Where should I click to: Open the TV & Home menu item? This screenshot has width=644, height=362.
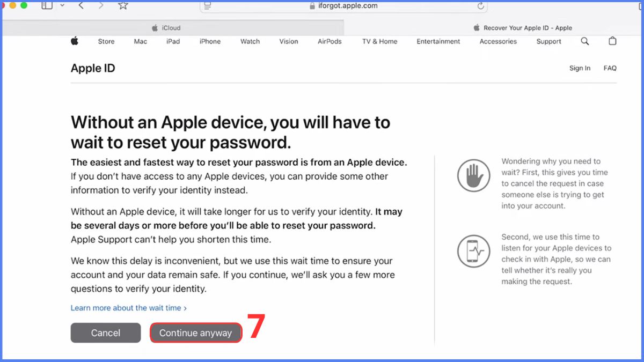coord(380,41)
